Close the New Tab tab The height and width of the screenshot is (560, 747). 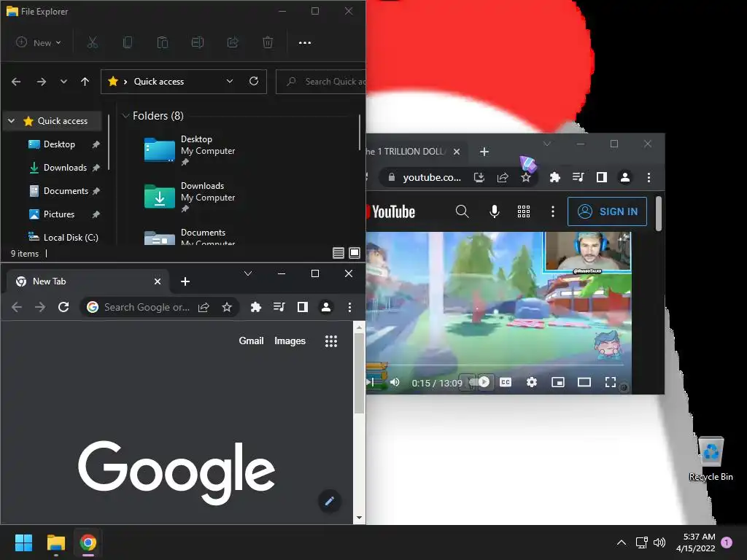point(158,281)
